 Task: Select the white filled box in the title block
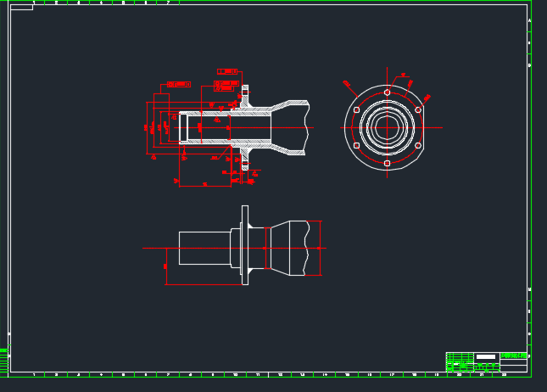(x=486, y=356)
